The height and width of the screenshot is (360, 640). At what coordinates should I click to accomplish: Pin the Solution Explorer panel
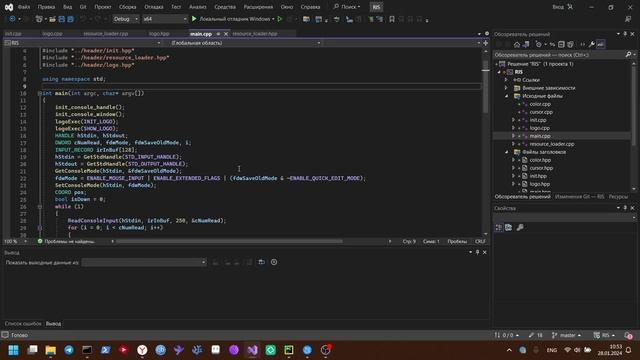[x=625, y=34]
